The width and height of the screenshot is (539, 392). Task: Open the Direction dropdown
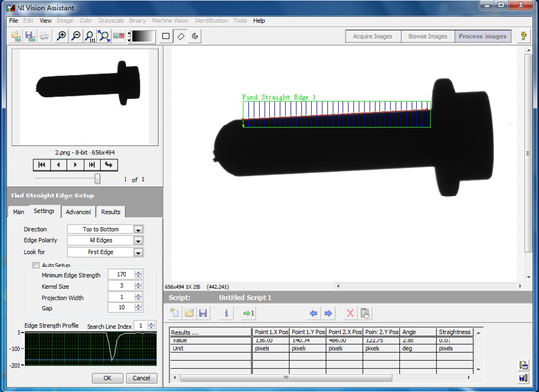(138, 230)
